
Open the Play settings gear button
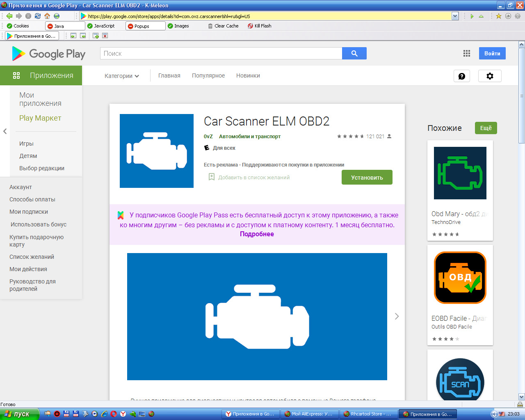click(x=490, y=76)
